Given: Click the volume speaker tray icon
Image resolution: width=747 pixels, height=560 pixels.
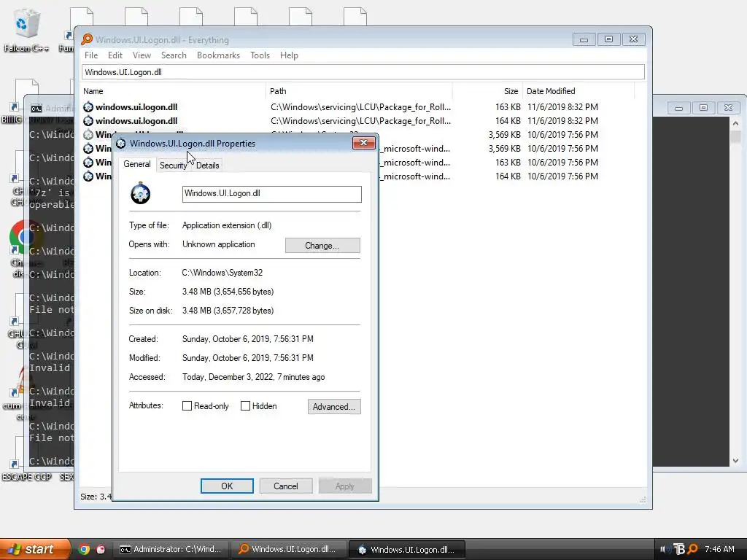Looking at the screenshot, I should [x=665, y=549].
